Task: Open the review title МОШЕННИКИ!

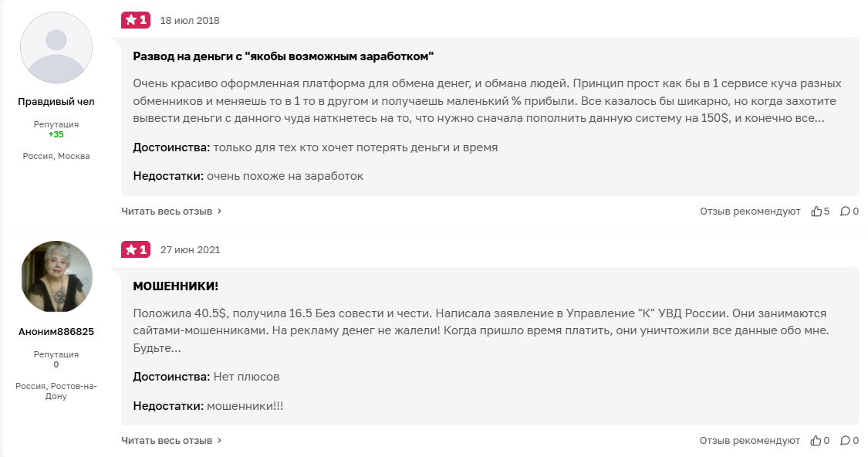Action: pyautogui.click(x=176, y=286)
